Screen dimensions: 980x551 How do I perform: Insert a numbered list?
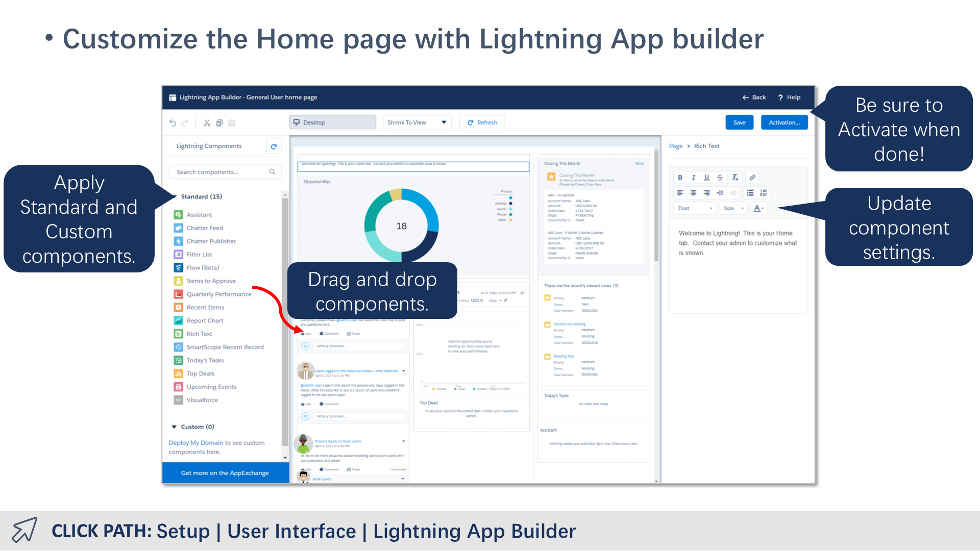(763, 193)
